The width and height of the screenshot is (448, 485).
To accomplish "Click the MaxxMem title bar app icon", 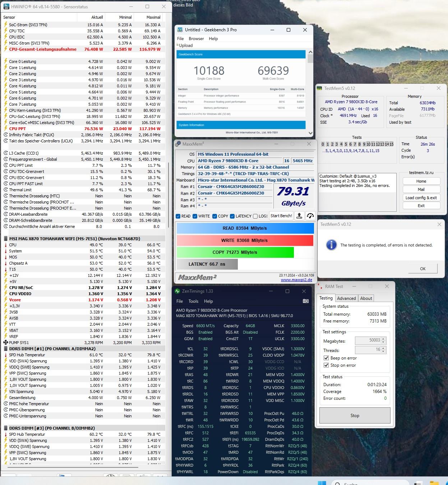I will [x=178, y=144].
